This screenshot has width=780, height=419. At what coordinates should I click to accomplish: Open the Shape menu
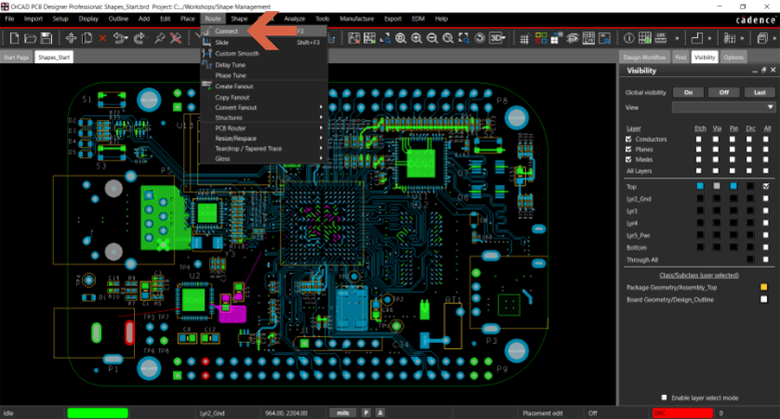click(x=239, y=19)
